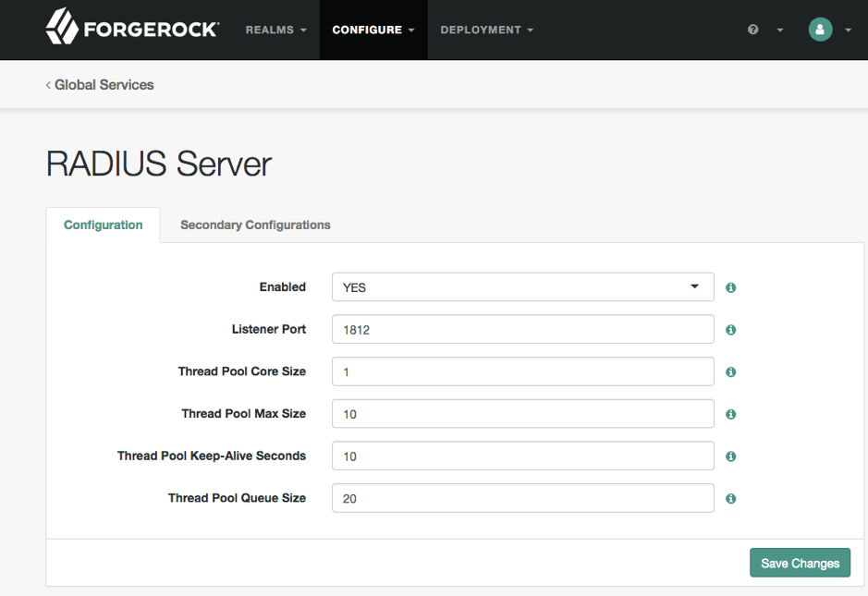Open the Realms dropdown menu
This screenshot has height=596, width=868.
pyautogui.click(x=275, y=30)
